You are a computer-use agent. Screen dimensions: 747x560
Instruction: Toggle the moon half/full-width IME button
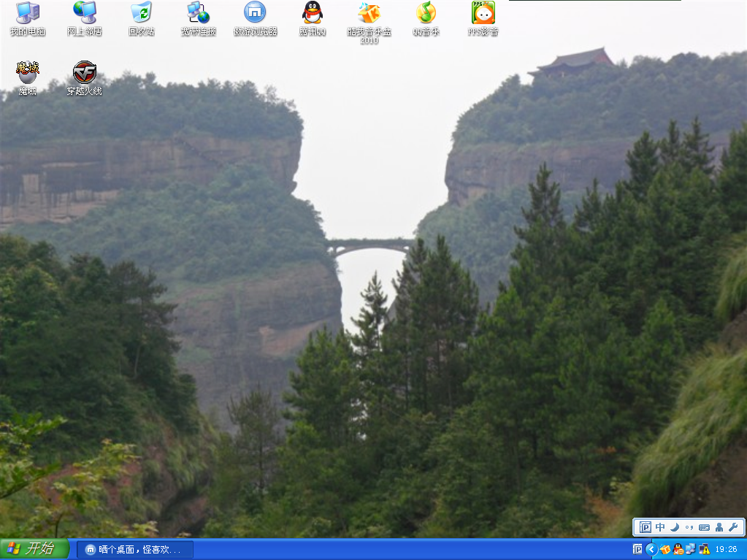(x=675, y=527)
